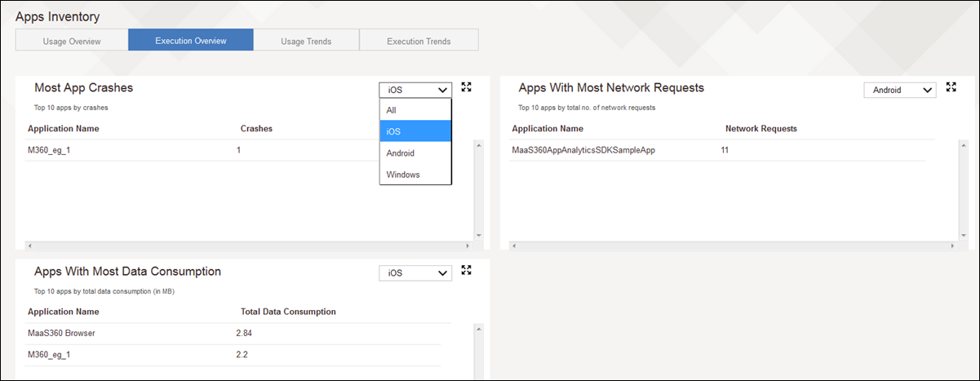Open iOS dropdown in Data Consumption panel

pyautogui.click(x=415, y=273)
